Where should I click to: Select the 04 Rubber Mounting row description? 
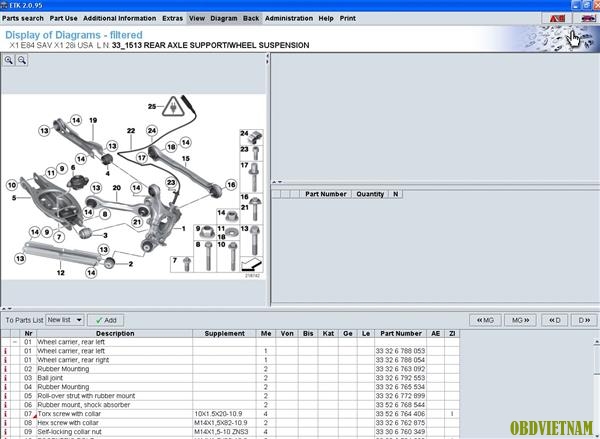[x=63, y=387]
